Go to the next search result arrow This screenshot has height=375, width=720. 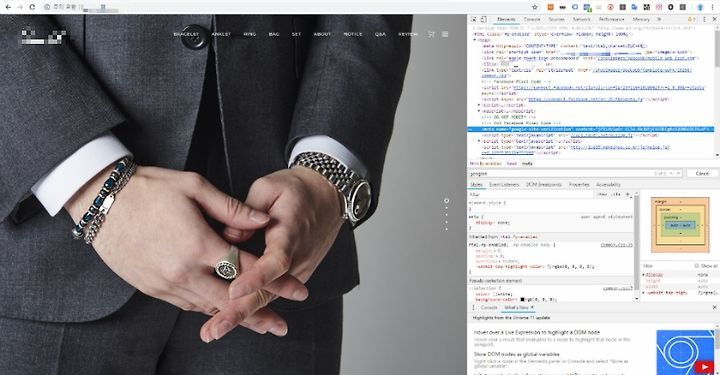[678, 174]
